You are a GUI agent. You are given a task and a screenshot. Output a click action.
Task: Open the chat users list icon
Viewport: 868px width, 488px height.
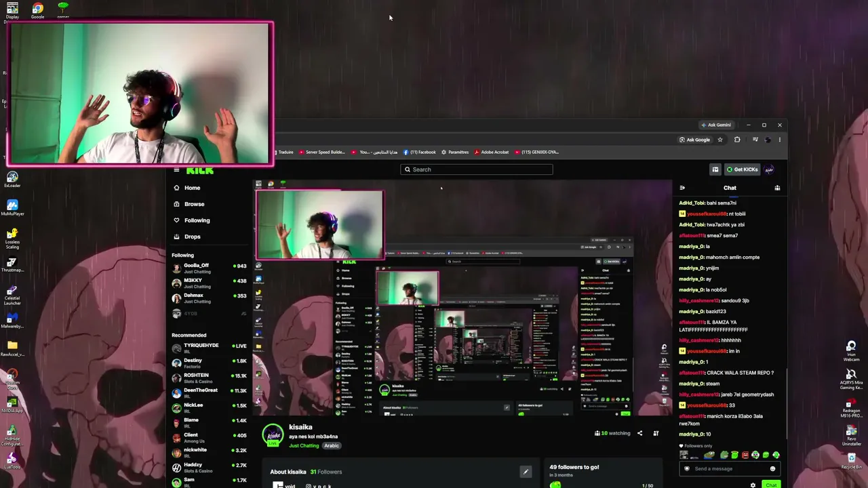pyautogui.click(x=777, y=188)
